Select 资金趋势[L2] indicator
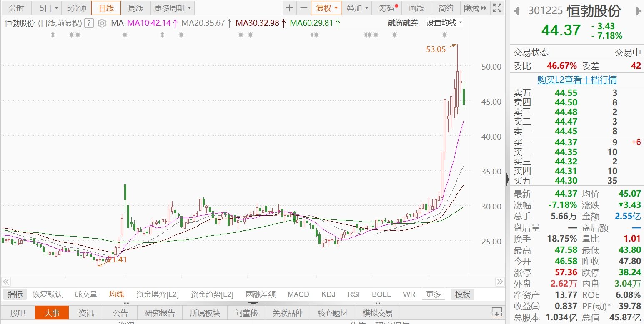Screen dimensions: 644x324 tap(212, 294)
